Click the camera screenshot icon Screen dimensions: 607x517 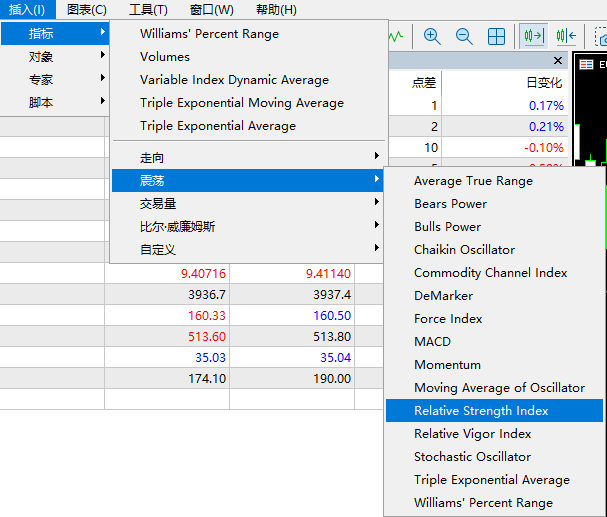coord(601,38)
